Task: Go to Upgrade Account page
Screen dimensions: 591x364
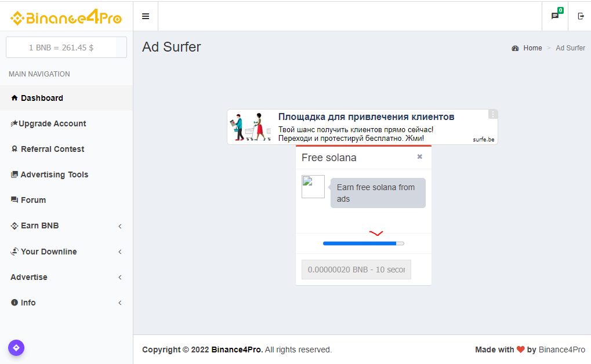Action: [x=52, y=123]
